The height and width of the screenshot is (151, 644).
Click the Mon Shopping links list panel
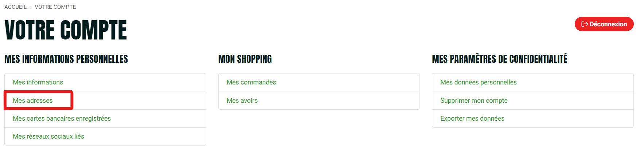[x=319, y=91]
